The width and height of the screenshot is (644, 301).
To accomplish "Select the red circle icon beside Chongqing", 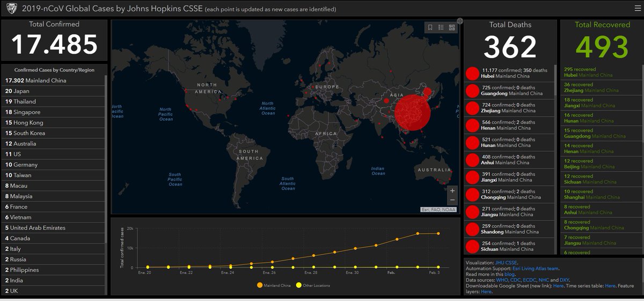I will (472, 194).
